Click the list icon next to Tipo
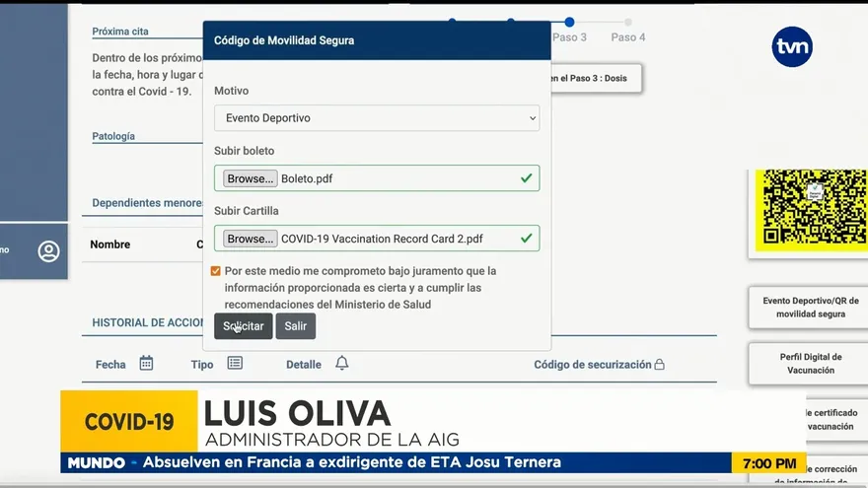 236,363
